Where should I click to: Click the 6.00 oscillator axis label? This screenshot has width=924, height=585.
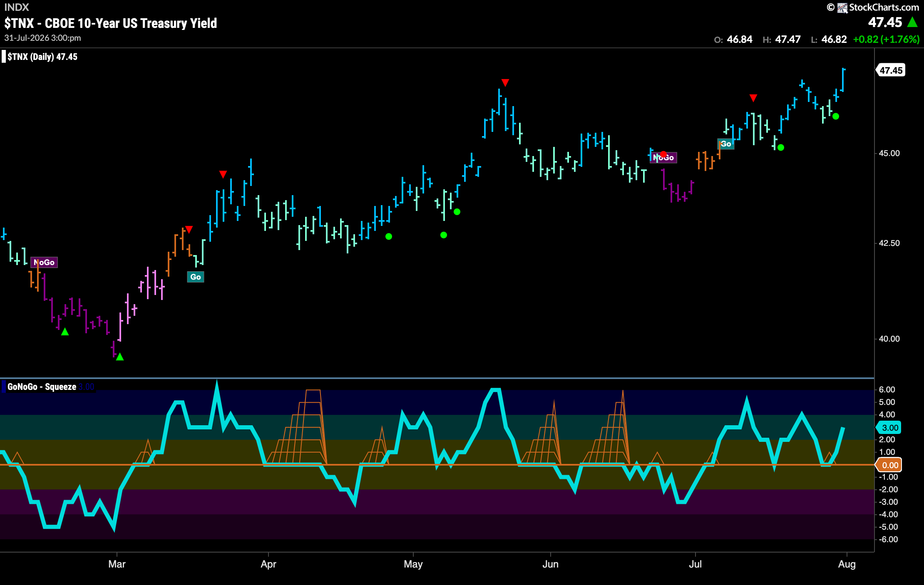tap(887, 389)
